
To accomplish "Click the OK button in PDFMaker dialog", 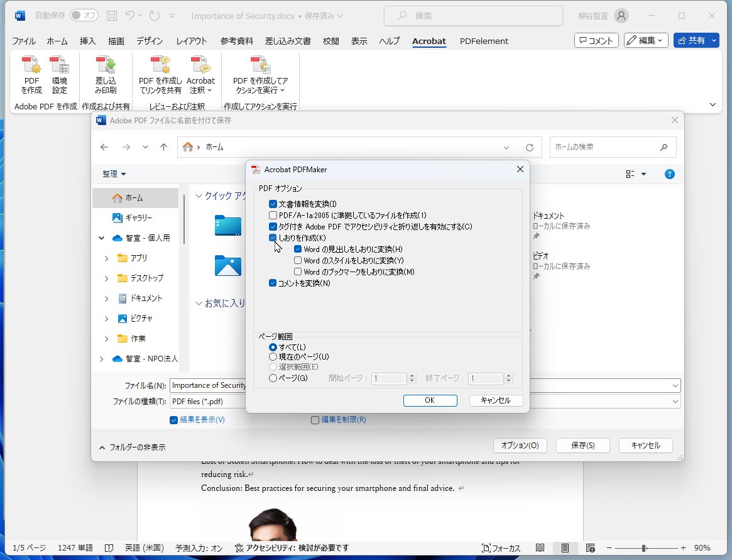I will click(x=430, y=400).
